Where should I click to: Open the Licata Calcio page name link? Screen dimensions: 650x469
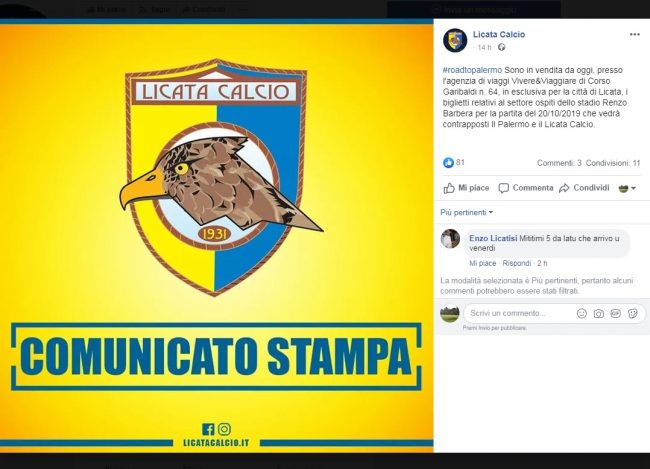pos(499,34)
